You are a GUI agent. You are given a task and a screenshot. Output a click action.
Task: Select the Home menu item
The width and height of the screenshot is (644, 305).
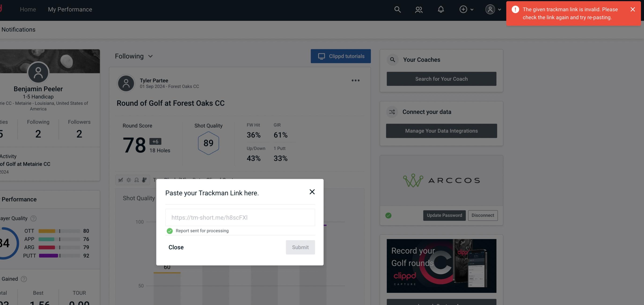[28, 9]
